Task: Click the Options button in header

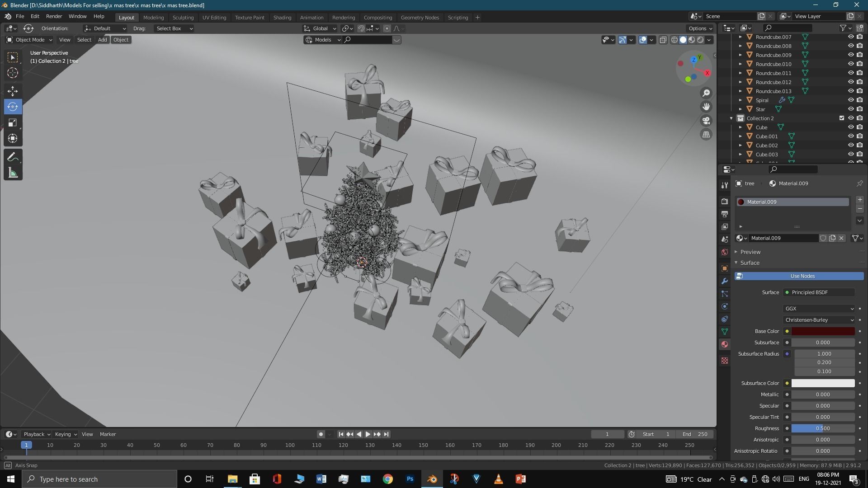Action: tap(699, 28)
